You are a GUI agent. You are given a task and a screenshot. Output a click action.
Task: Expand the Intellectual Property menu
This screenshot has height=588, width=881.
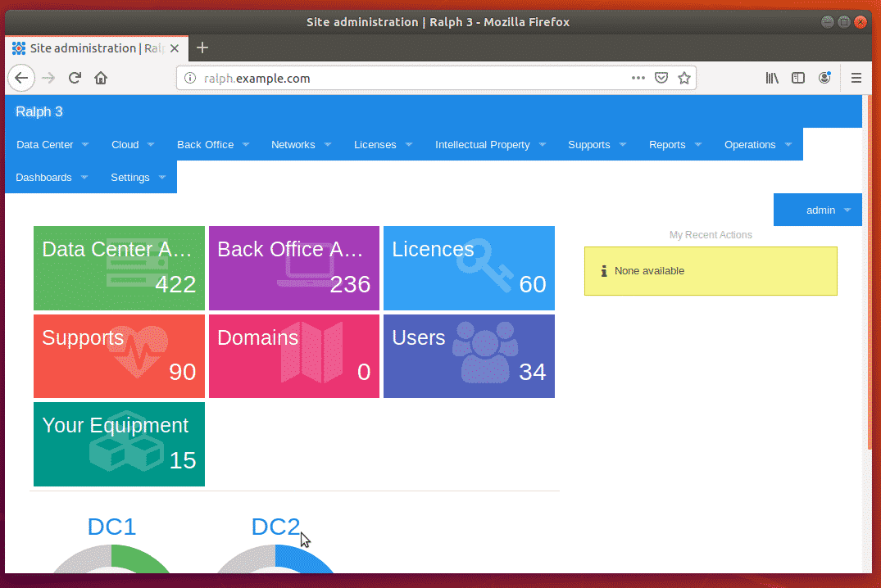[491, 144]
